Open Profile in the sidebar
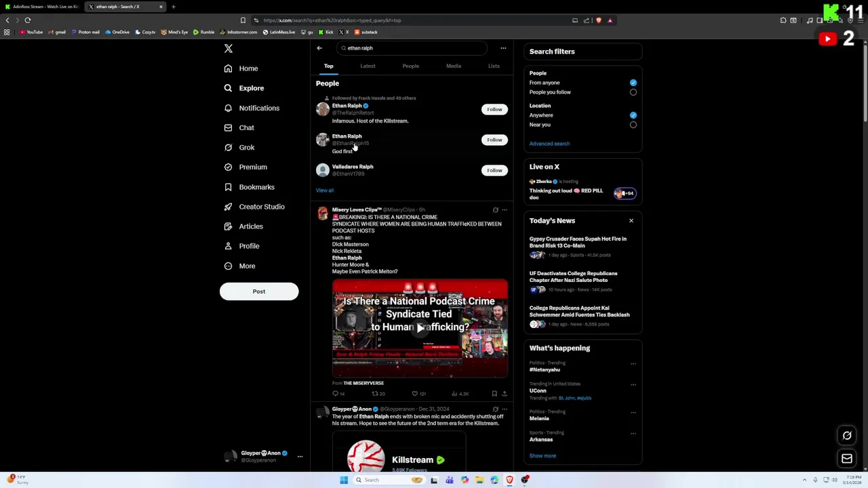 241,246
